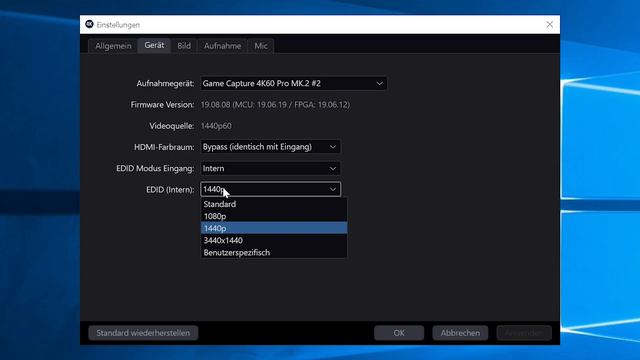This screenshot has width=640, height=360.
Task: Collapse the EDID (Intern) dropdown
Action: click(270, 189)
